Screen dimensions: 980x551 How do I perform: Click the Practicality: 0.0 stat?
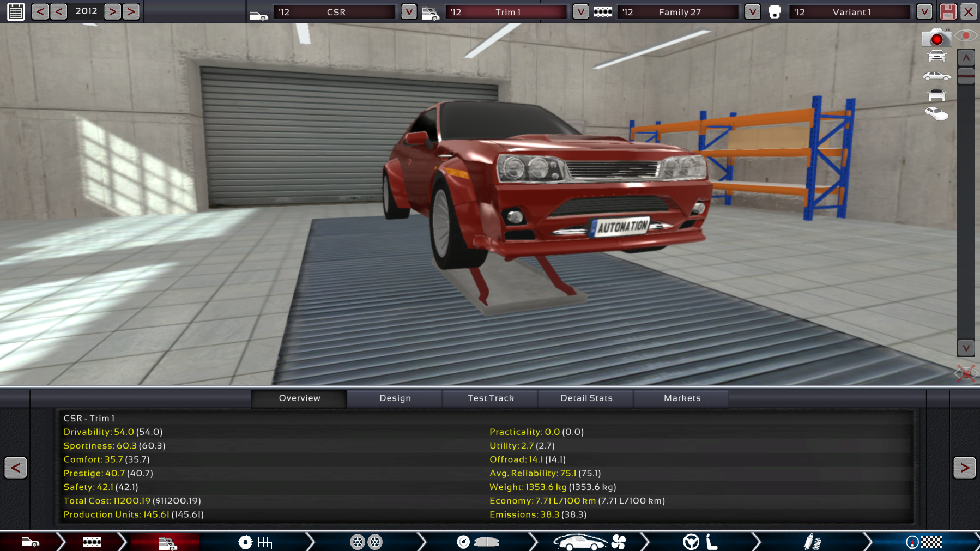click(536, 432)
